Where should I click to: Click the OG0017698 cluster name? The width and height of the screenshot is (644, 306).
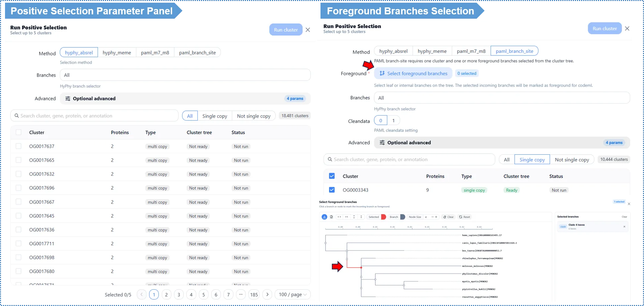click(x=42, y=258)
